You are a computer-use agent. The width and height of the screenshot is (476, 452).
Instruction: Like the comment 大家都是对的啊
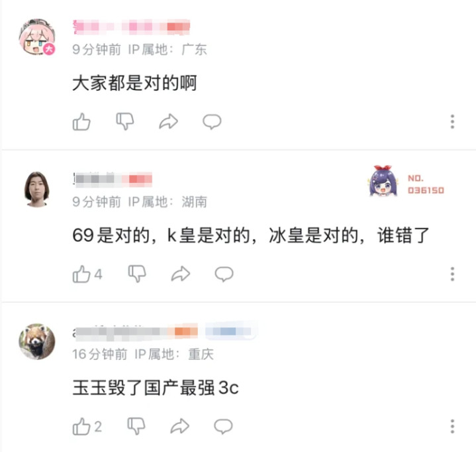click(x=81, y=122)
